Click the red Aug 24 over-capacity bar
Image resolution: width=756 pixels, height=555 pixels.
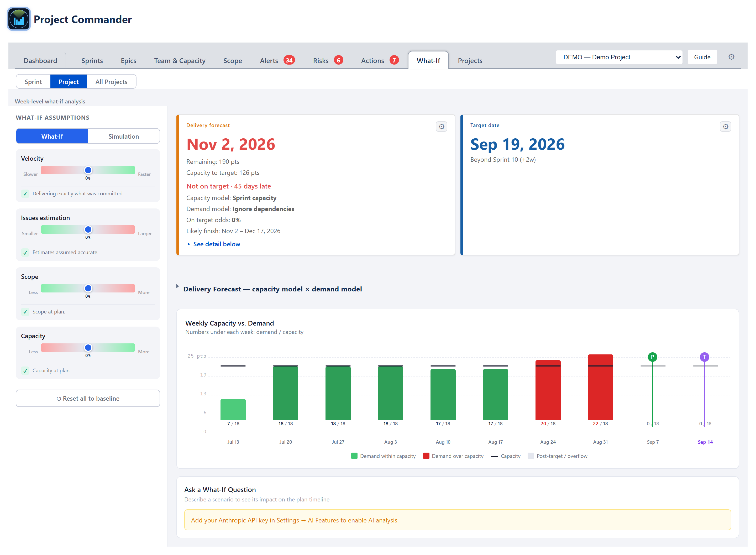548,390
